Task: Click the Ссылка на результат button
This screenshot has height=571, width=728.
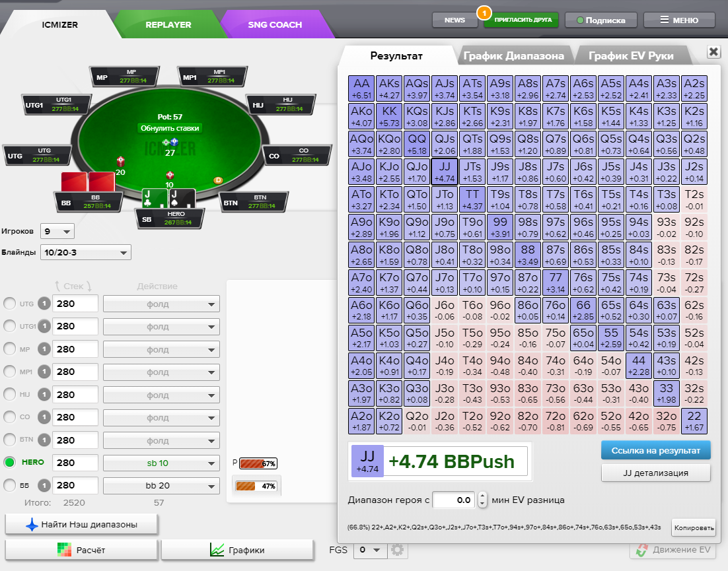Action: (655, 450)
